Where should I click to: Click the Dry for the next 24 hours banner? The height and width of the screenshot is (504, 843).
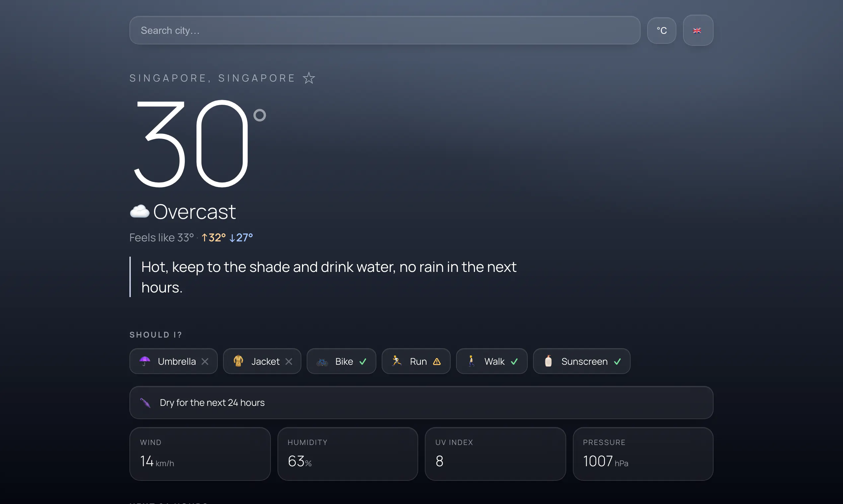421,403
